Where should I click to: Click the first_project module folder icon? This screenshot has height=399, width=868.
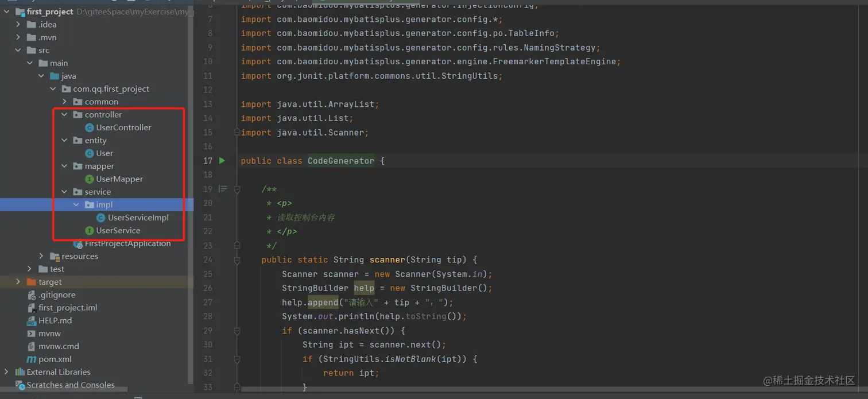coord(20,11)
